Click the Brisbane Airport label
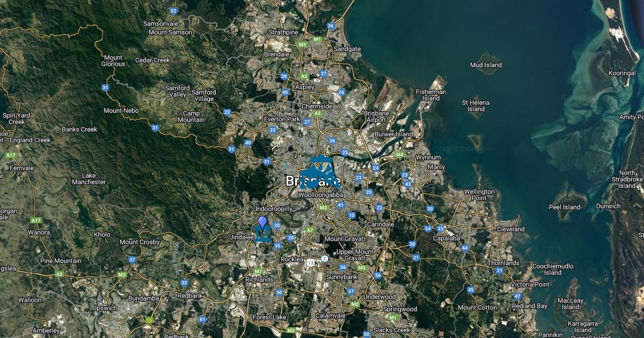644x338 pixels. [x=376, y=116]
